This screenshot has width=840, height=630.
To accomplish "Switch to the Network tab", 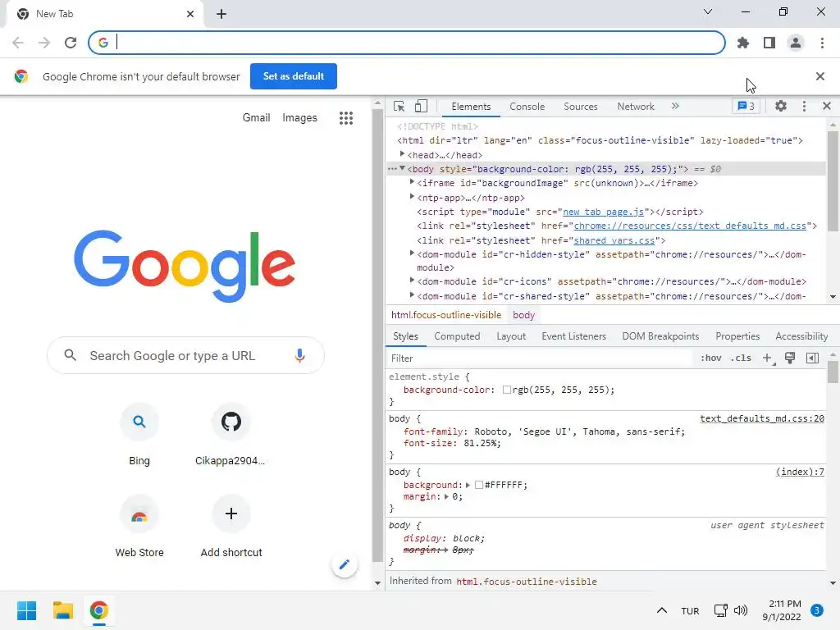I will (636, 107).
